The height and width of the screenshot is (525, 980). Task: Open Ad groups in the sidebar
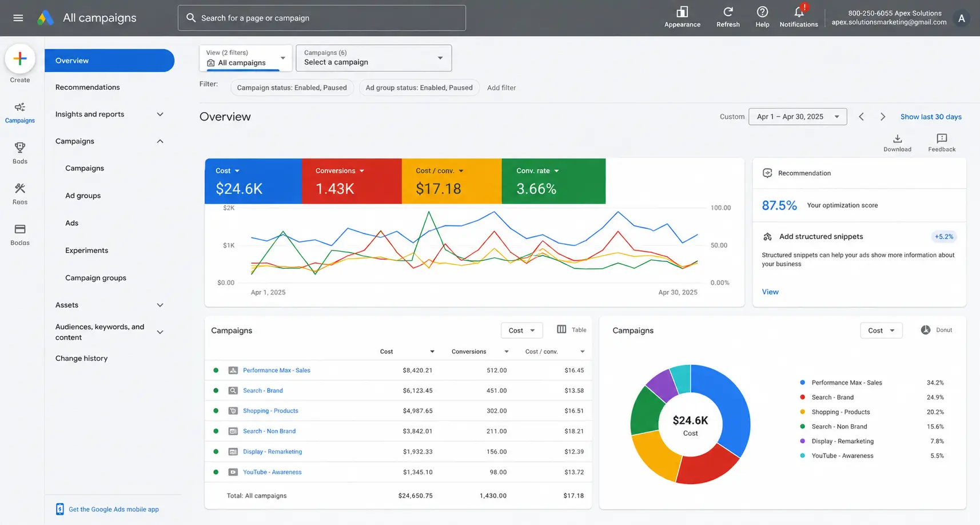click(x=83, y=196)
